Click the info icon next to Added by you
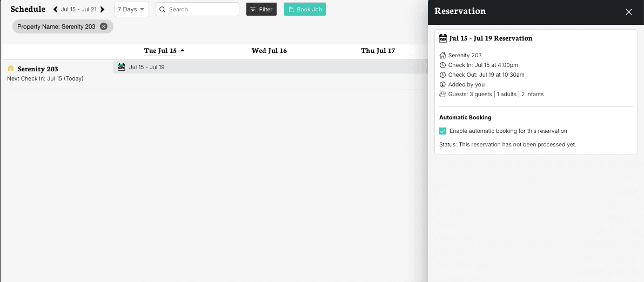Viewport: 644px width, 282px height. [443, 84]
